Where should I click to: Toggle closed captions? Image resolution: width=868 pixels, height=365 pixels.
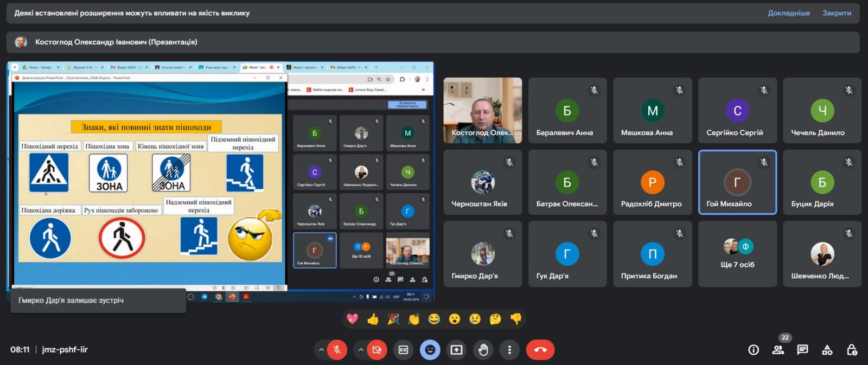coord(403,350)
